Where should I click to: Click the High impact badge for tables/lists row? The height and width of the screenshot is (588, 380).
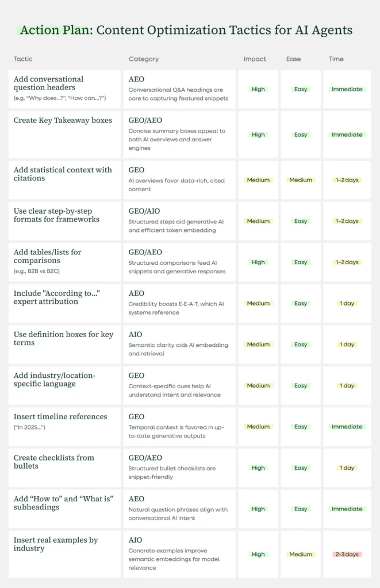(x=258, y=262)
